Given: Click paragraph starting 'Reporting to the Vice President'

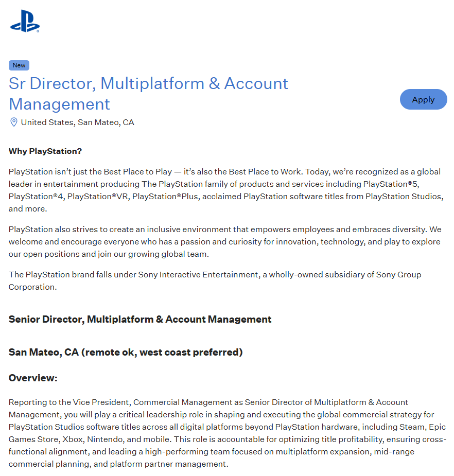Looking at the screenshot, I should 228,433.
